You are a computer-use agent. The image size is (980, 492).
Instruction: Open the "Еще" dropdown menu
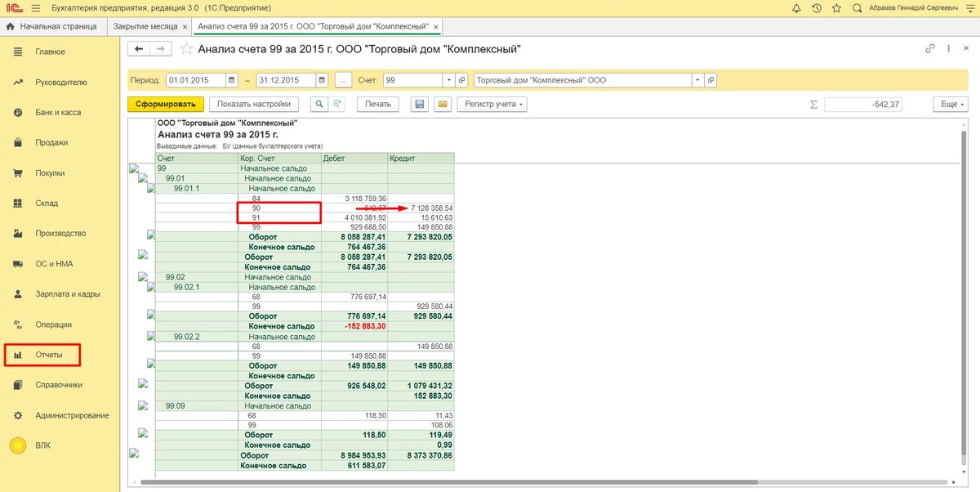(x=951, y=105)
